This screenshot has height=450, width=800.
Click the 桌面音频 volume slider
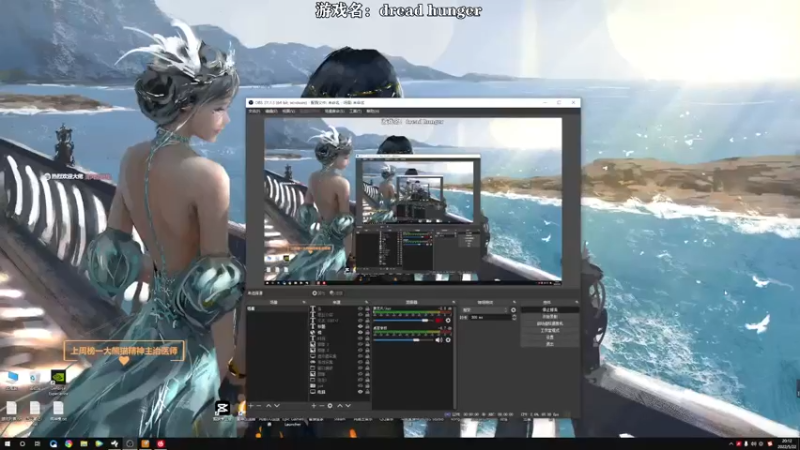404,340
